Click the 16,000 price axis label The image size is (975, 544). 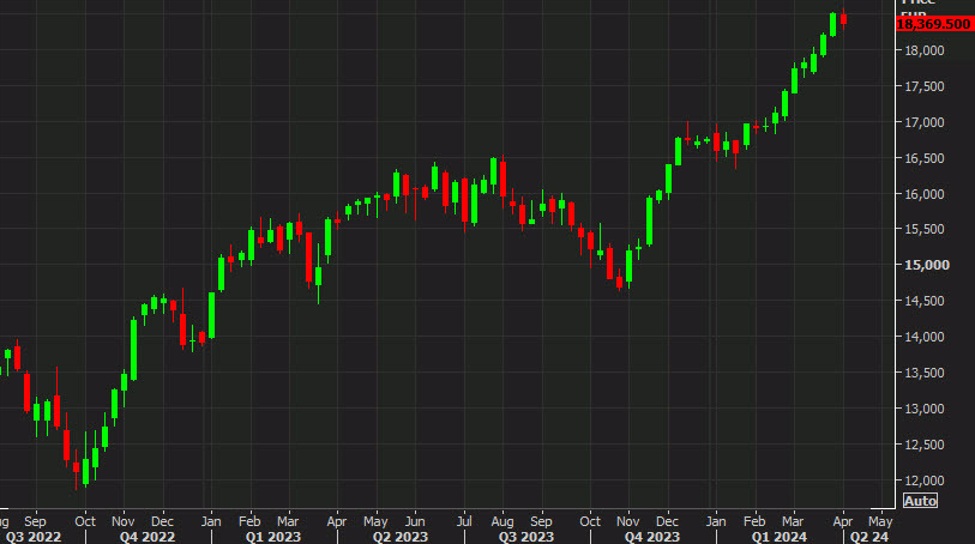(924, 194)
